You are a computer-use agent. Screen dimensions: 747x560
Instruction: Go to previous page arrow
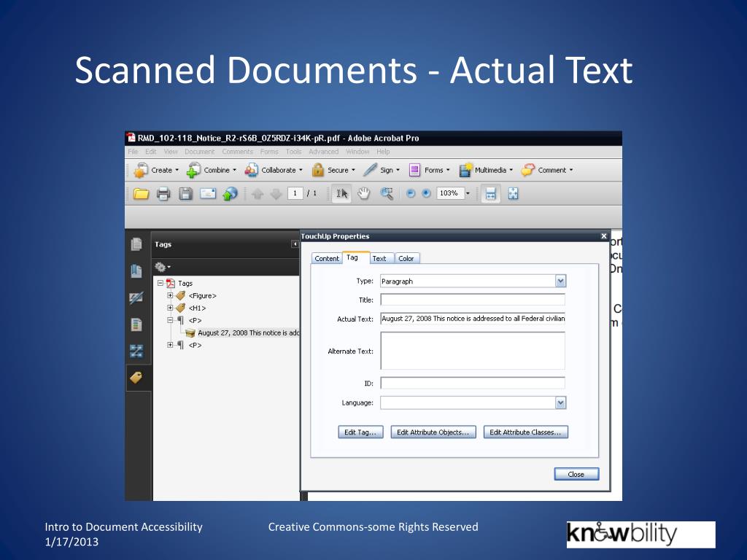(258, 194)
